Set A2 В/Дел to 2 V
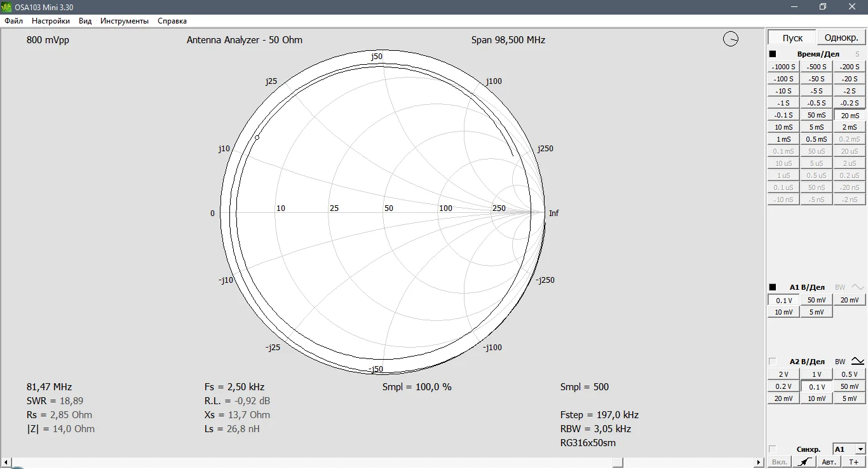The image size is (868, 469). [x=783, y=374]
